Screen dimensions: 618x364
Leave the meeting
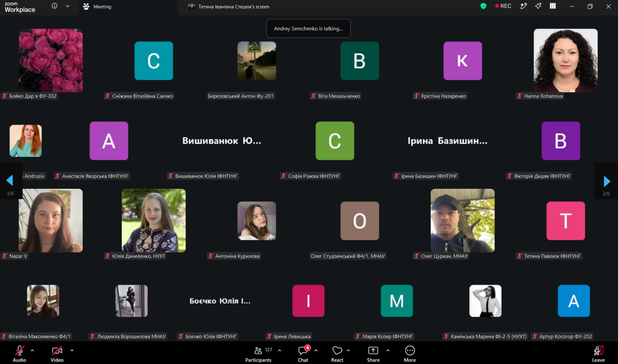click(598, 353)
